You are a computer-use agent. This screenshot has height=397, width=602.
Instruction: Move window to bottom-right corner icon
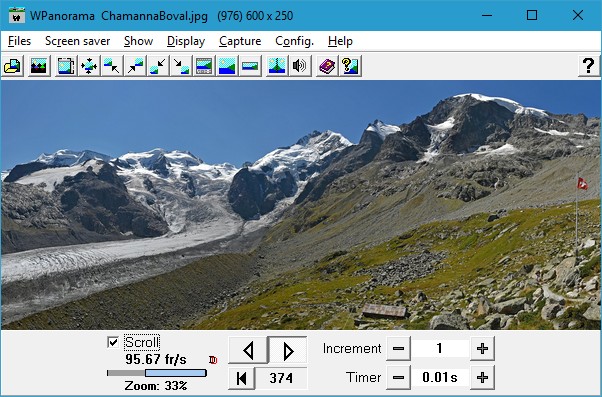point(181,66)
